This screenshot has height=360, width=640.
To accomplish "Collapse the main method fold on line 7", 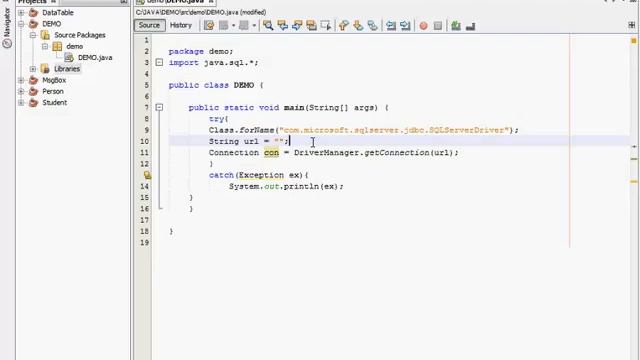I will (x=159, y=107).
